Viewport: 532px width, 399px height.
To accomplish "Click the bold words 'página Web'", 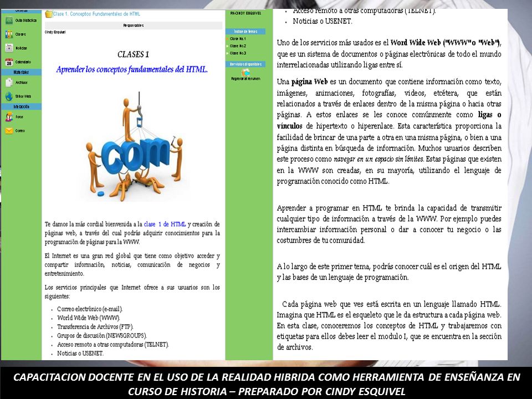I will click(309, 82).
